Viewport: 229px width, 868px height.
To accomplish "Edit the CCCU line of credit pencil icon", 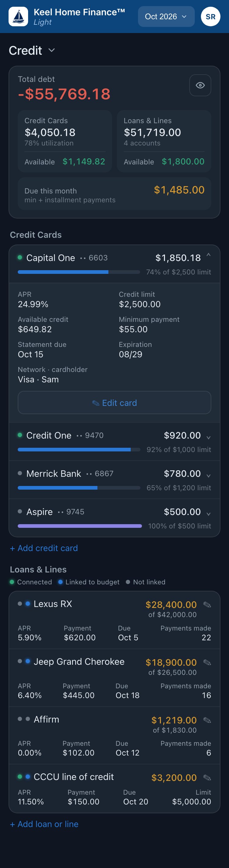I will tap(207, 778).
